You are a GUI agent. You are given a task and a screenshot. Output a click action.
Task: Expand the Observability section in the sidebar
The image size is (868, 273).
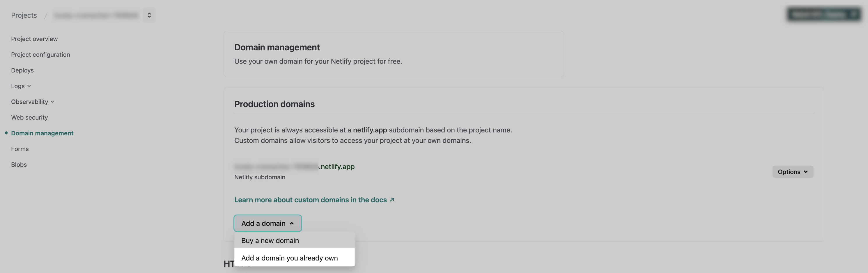click(x=30, y=102)
